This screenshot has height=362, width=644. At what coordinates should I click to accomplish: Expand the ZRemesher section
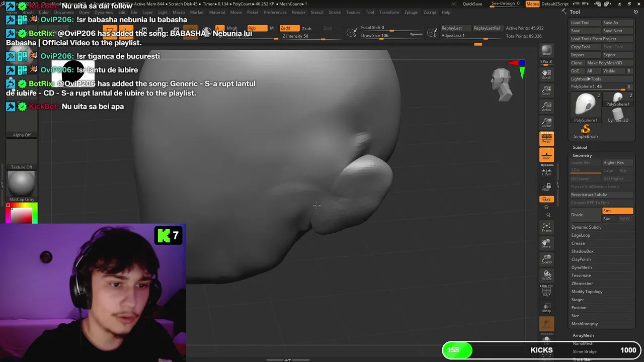point(582,284)
